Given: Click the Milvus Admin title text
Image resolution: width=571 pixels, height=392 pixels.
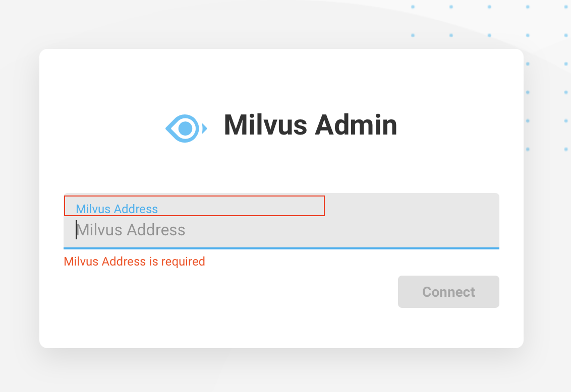Looking at the screenshot, I should (x=310, y=125).
